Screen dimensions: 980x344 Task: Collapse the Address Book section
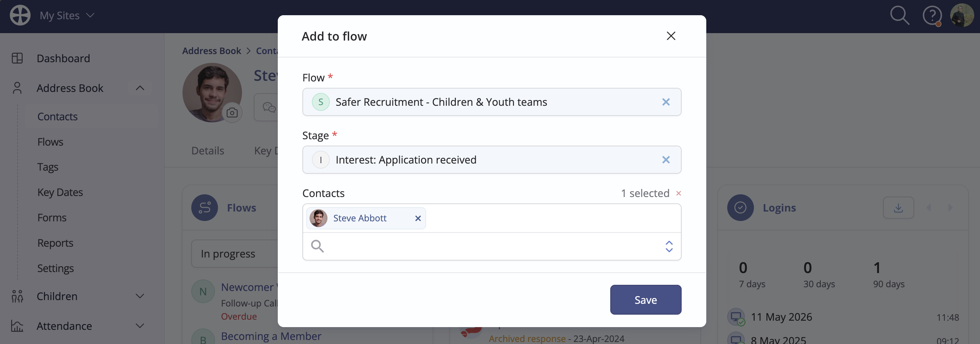tap(140, 88)
